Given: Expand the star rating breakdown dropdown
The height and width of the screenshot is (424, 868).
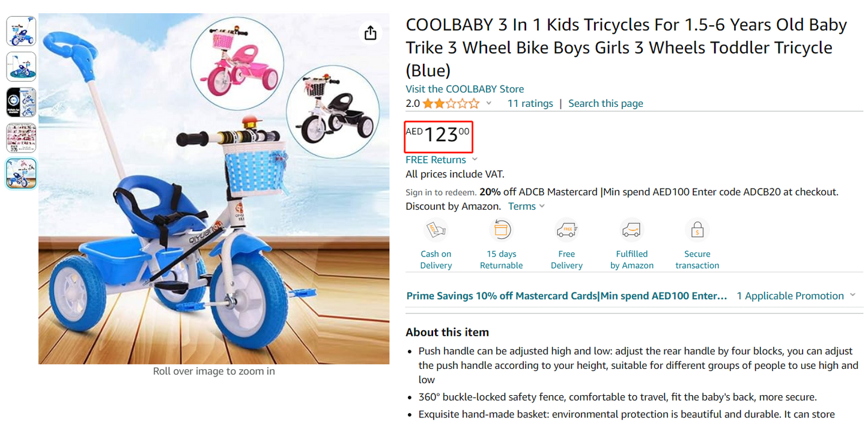Looking at the screenshot, I should tap(488, 103).
